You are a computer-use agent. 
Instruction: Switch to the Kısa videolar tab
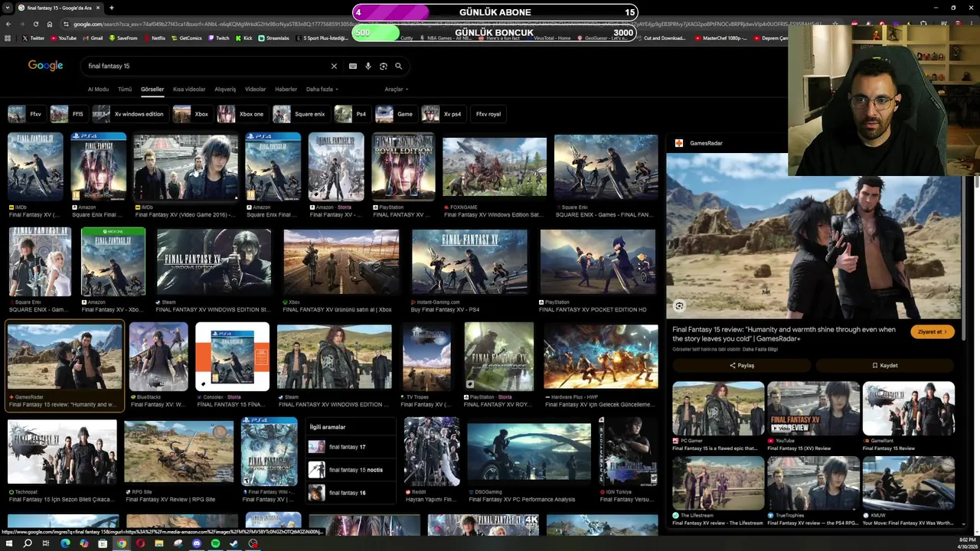[x=189, y=90]
